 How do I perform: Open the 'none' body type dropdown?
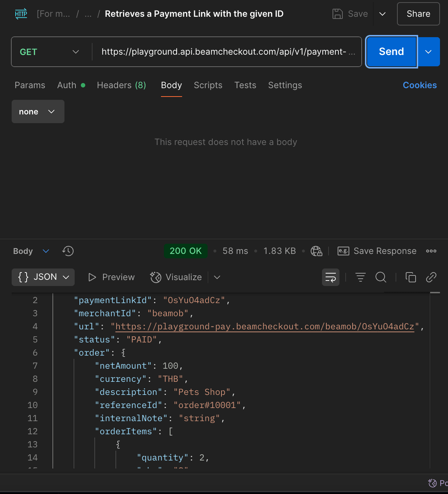[x=38, y=111]
